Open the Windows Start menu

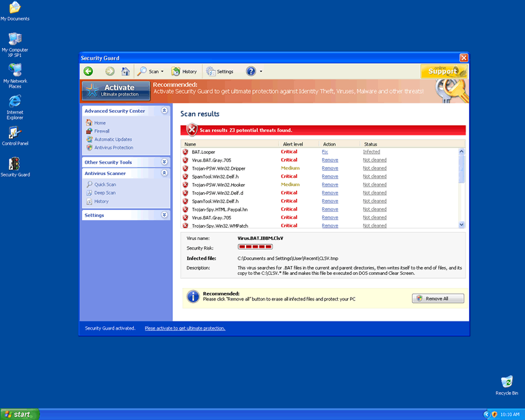tap(19, 415)
